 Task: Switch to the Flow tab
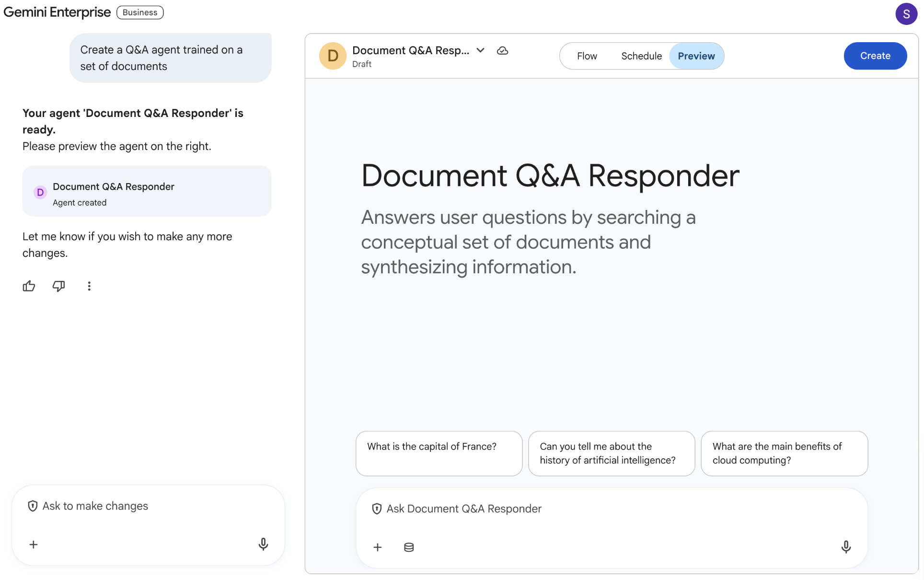click(587, 56)
